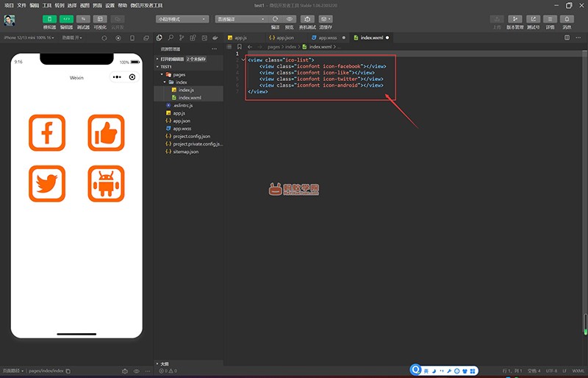Open app.wxss in file tree
This screenshot has height=378, width=588.
pos(189,129)
